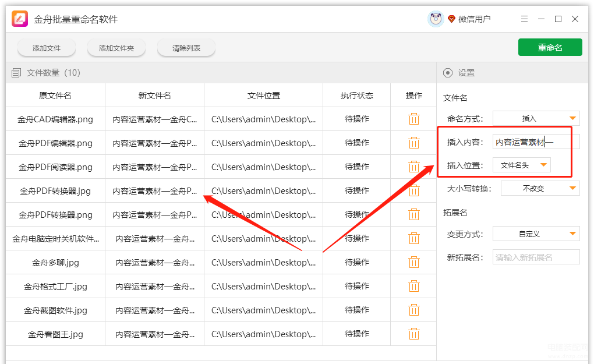Select the 金舟PDF转换器.jpg file name cell
The width and height of the screenshot is (594, 364).
[55, 191]
